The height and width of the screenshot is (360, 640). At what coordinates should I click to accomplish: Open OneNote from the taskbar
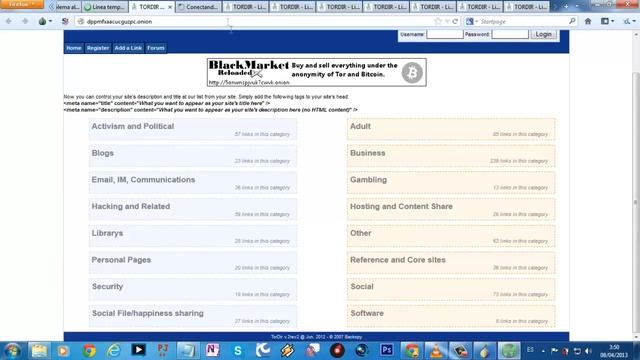pos(213,351)
